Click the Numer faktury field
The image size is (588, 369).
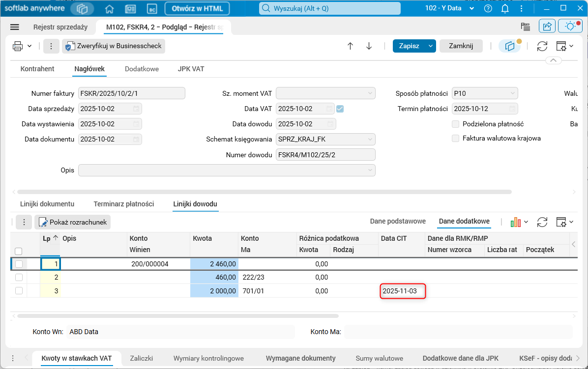132,93
